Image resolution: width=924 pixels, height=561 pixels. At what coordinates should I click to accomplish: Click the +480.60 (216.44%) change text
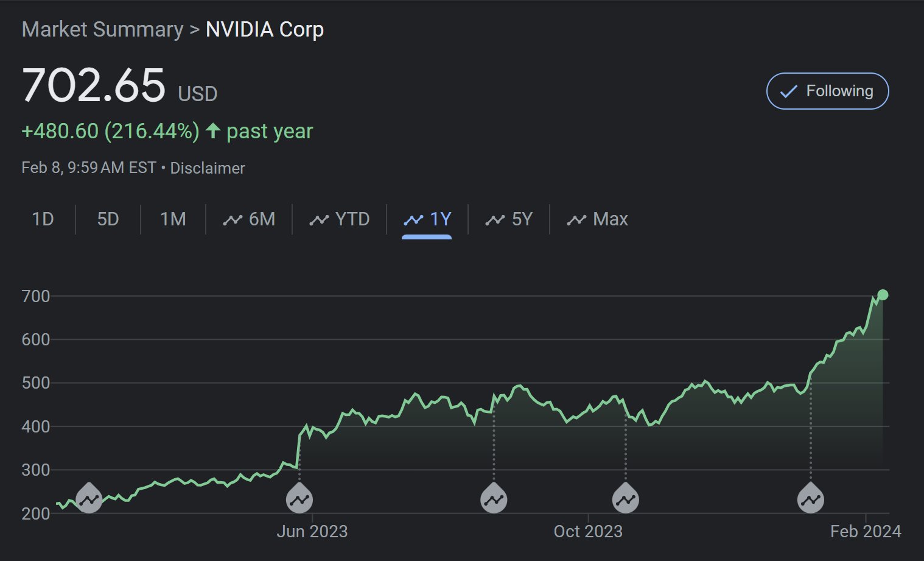(111, 131)
